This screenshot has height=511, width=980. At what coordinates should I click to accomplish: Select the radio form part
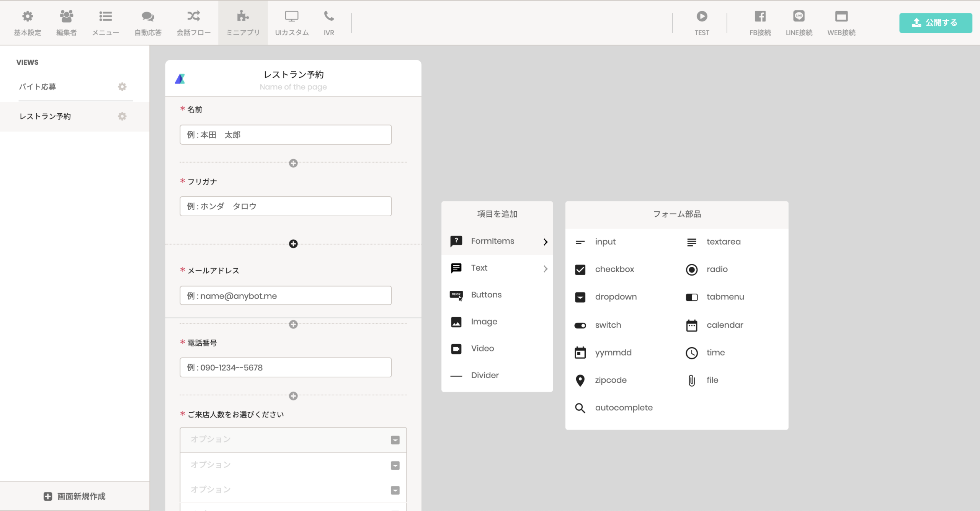717,269
